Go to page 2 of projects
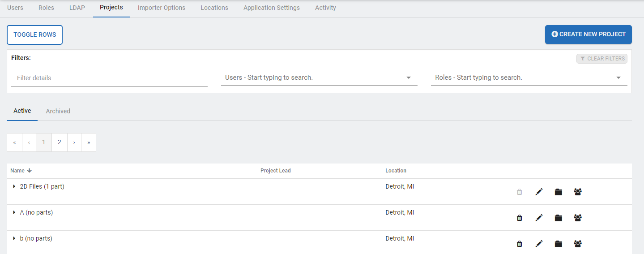The width and height of the screenshot is (644, 254). (x=59, y=142)
